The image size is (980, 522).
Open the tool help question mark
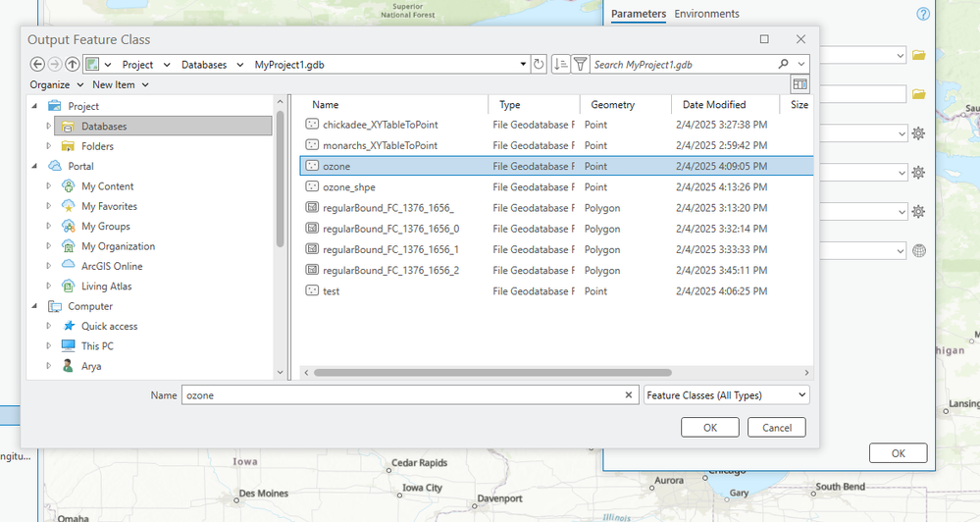pos(922,14)
